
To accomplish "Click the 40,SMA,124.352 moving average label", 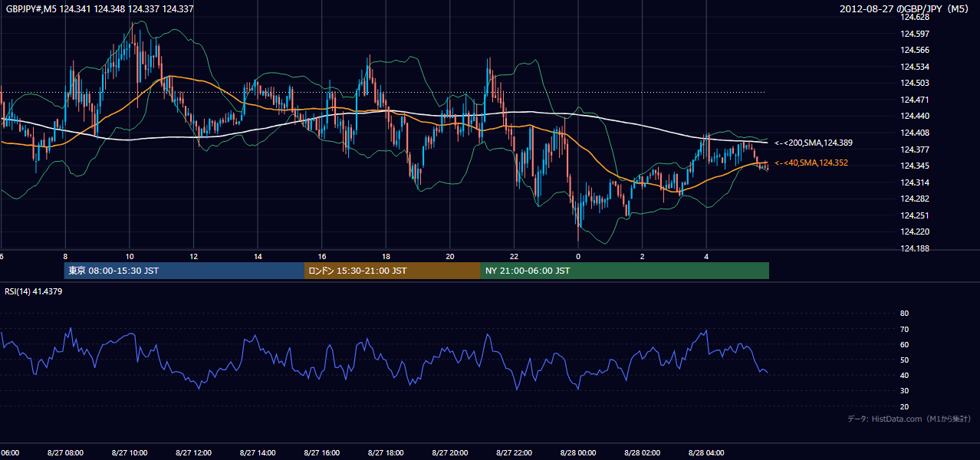I will (811, 163).
